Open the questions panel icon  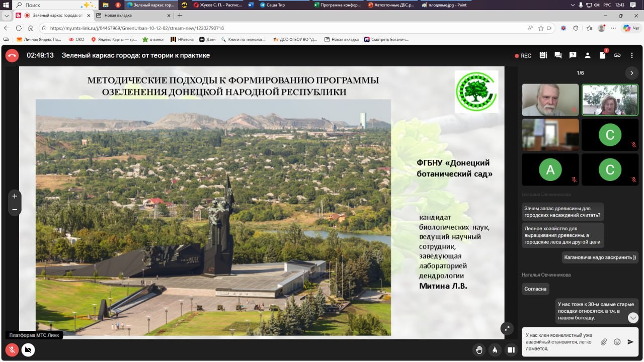tap(573, 55)
